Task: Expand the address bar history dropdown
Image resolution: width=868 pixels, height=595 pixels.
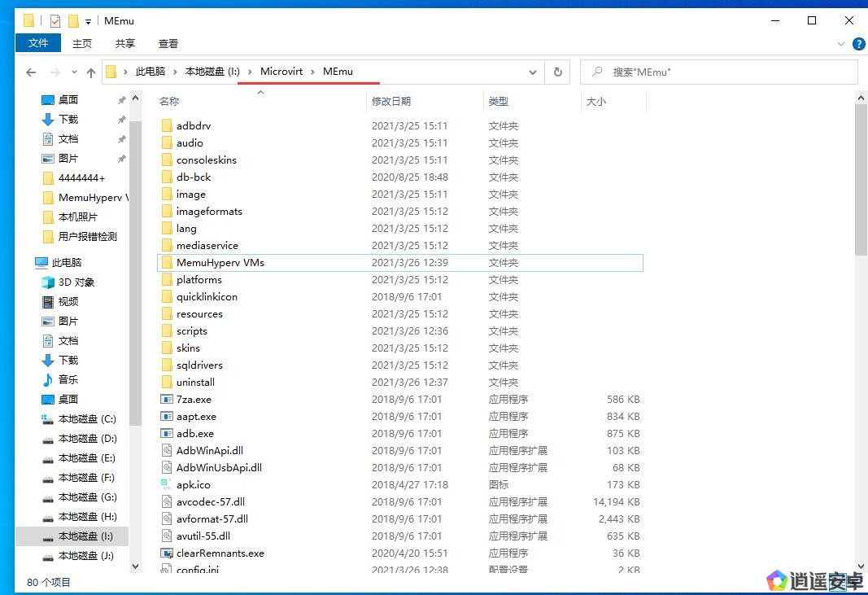Action: point(533,72)
